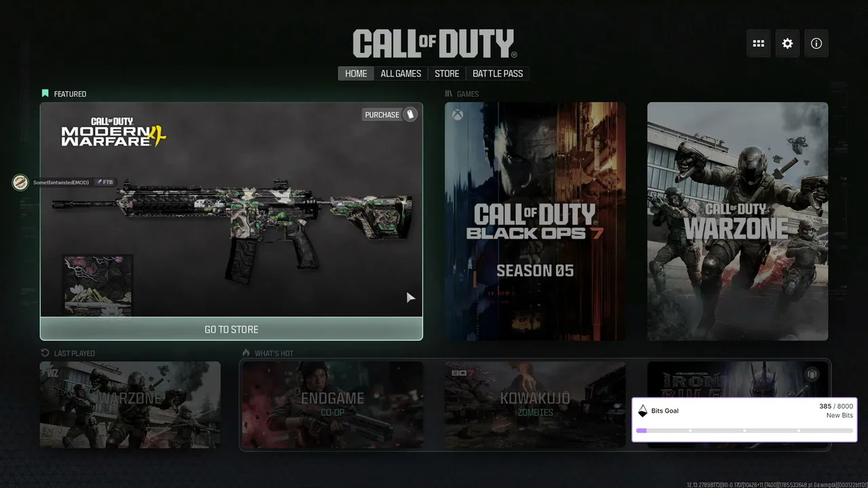The height and width of the screenshot is (488, 868).
Task: Select the Battle Pass tab
Action: 498,73
